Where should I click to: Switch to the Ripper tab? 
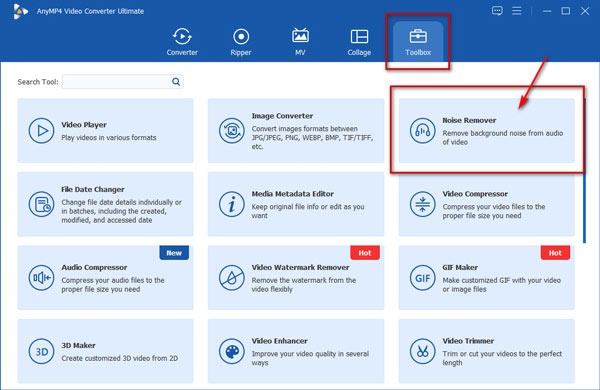tap(241, 42)
